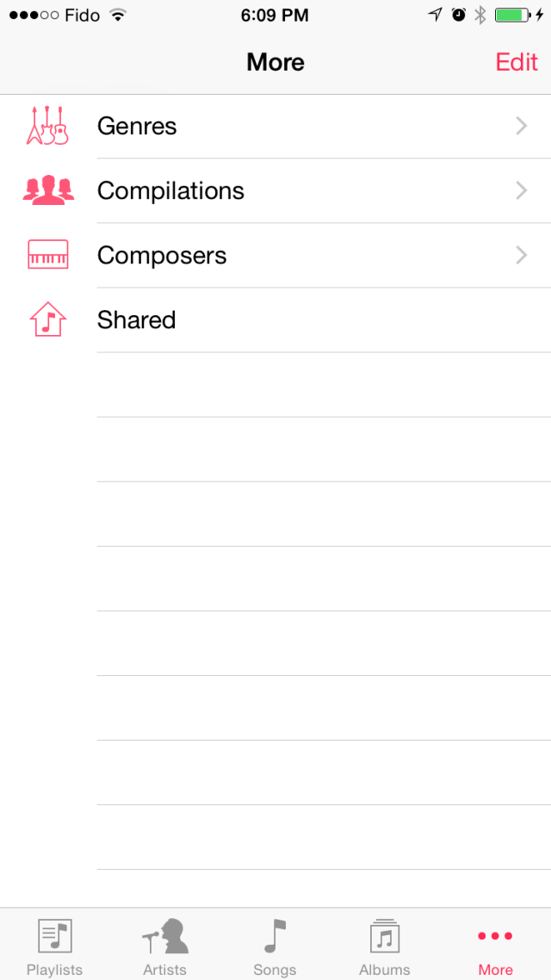Expand the Genres row chevron
This screenshot has width=551, height=980.
pyautogui.click(x=521, y=126)
